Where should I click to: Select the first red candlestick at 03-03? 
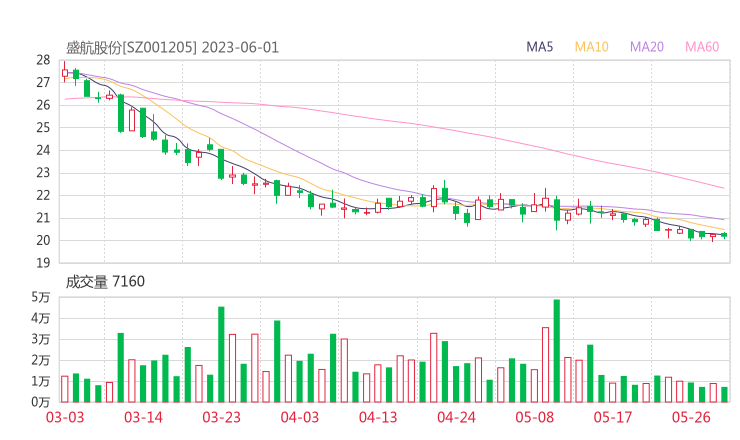[x=65, y=72]
